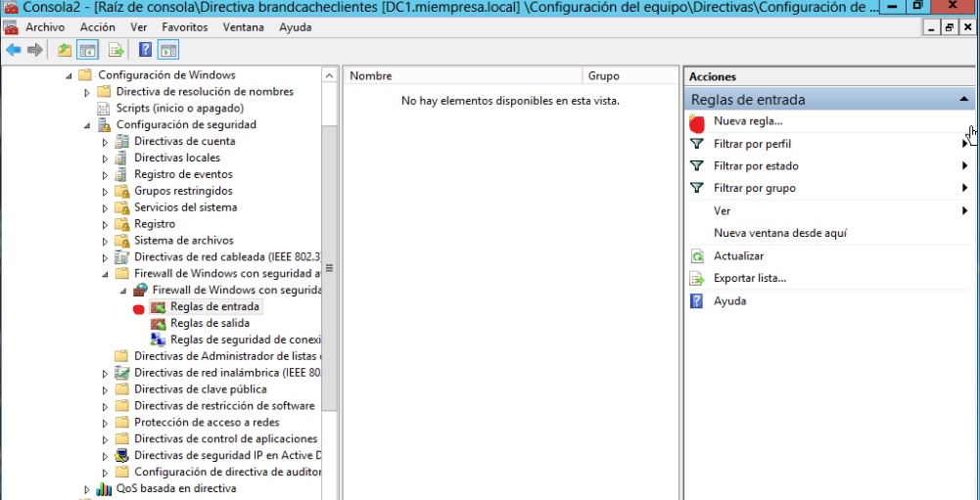Collapse the Reglas de entrada actions header

click(x=963, y=100)
